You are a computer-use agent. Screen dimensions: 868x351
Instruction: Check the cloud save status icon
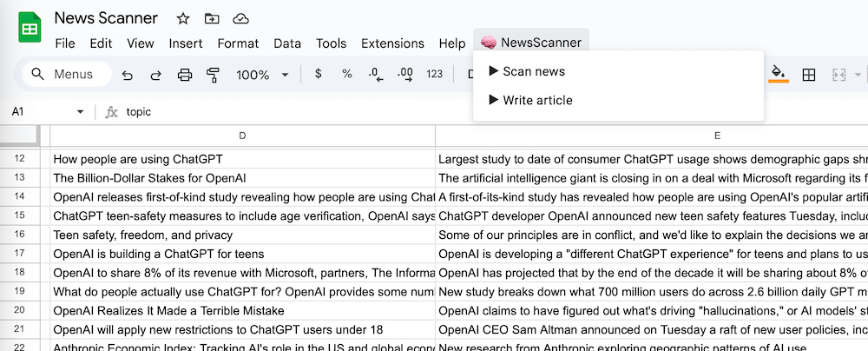(x=241, y=18)
